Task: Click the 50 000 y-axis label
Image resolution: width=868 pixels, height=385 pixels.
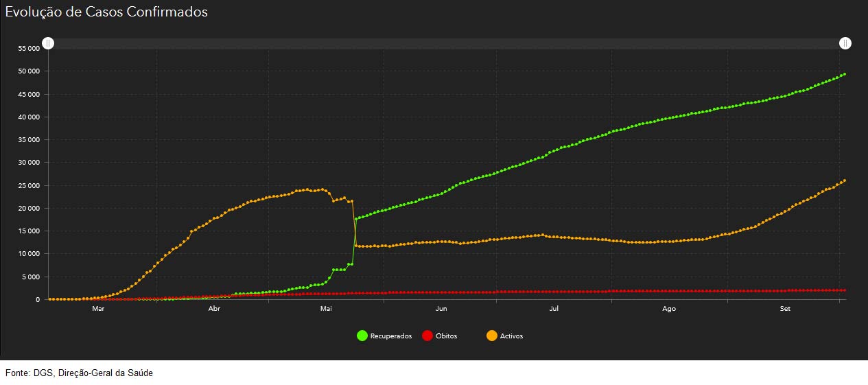Action: [28, 71]
